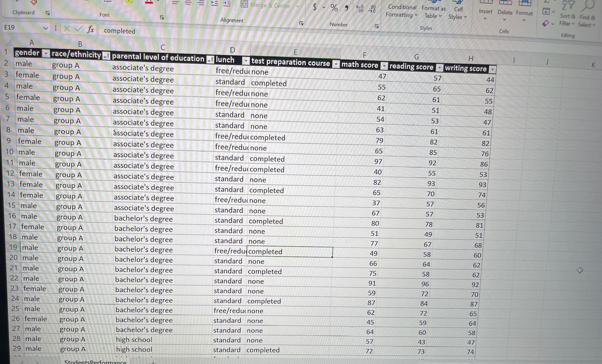Open the lunch column filter dropdown
Image resolution: width=602 pixels, height=364 pixels.
point(246,61)
